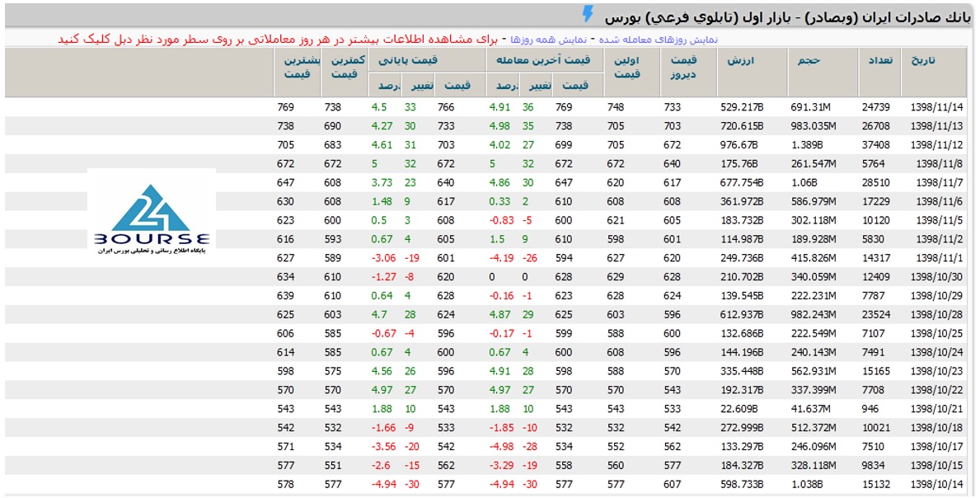Click the volume cell "586.979M"

(814, 201)
